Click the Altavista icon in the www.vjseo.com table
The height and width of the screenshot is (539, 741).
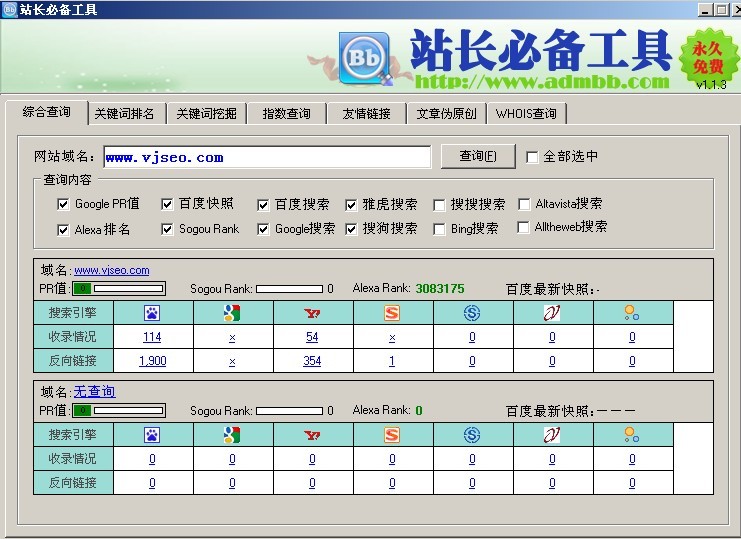(551, 313)
